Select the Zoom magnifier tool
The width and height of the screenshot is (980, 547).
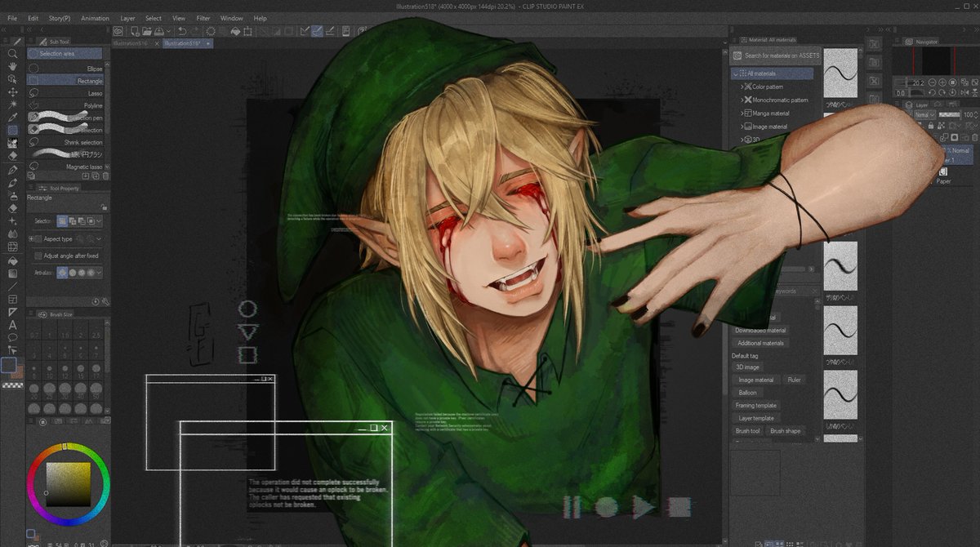pos(12,54)
